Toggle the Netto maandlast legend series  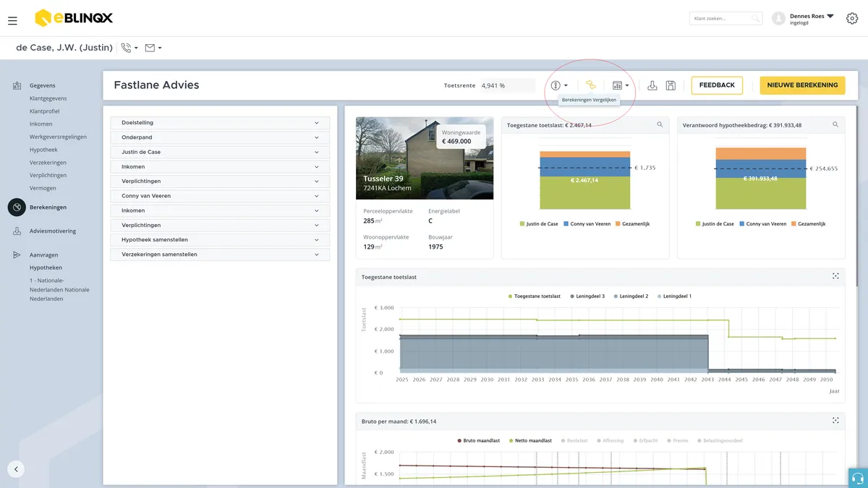point(531,440)
